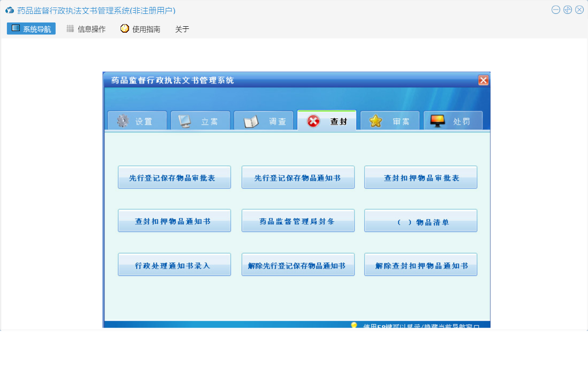Open 药品监督管理局封条

(x=298, y=221)
